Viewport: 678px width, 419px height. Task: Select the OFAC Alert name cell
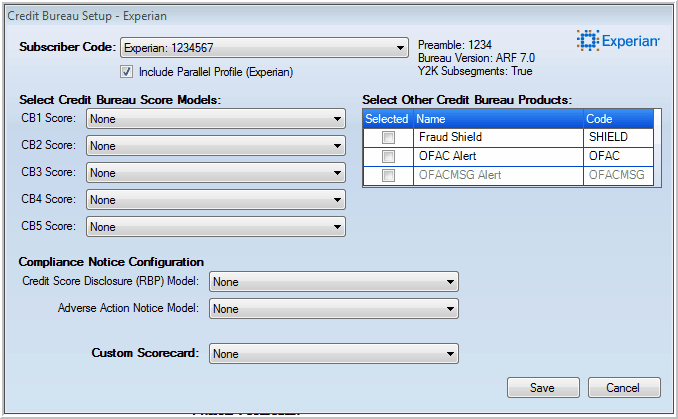click(499, 156)
